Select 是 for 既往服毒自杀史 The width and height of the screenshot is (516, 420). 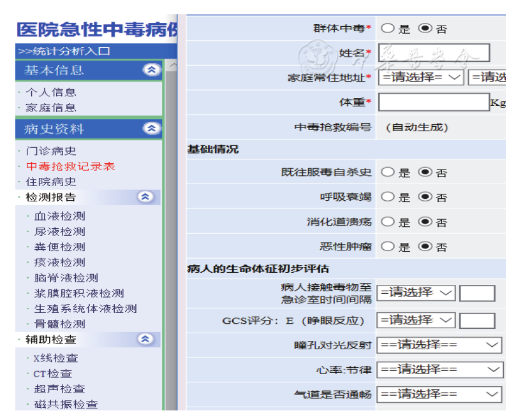[x=387, y=172]
